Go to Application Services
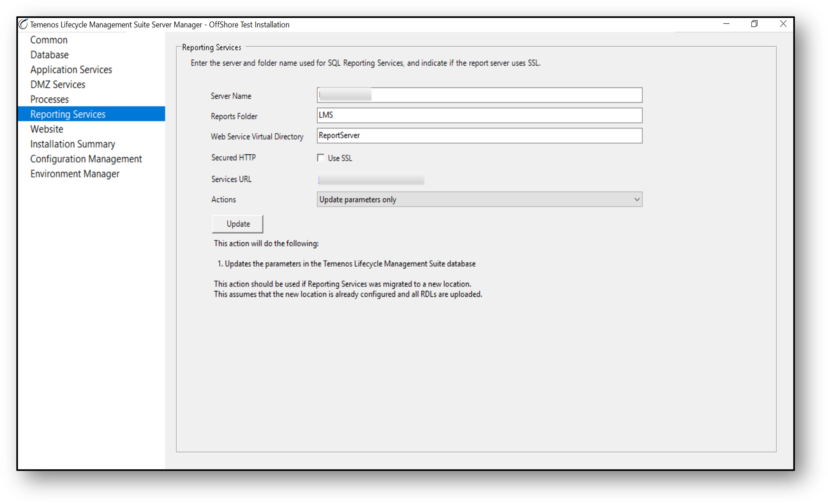 click(71, 70)
